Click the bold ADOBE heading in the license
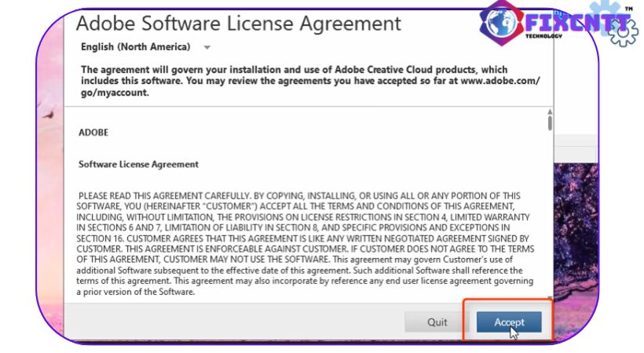Image resolution: width=644 pixels, height=353 pixels. point(93,133)
